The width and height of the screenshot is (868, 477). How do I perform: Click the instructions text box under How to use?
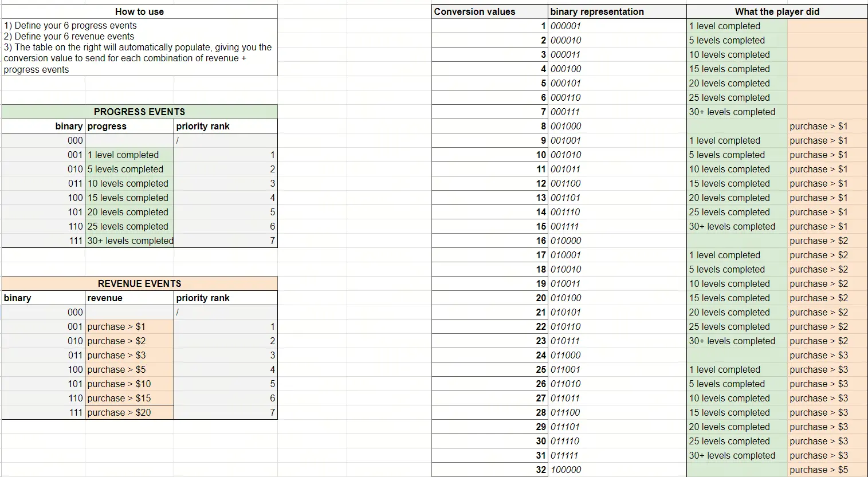coord(139,48)
